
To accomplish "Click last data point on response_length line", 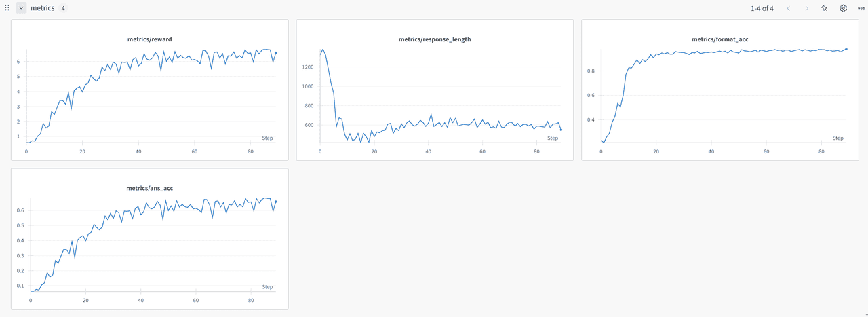I will pos(561,130).
